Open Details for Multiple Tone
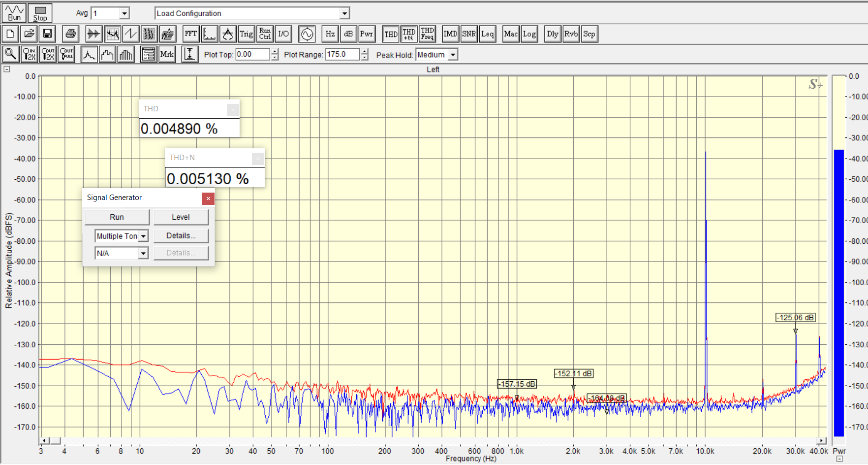Image resolution: width=868 pixels, height=465 pixels. (x=181, y=236)
